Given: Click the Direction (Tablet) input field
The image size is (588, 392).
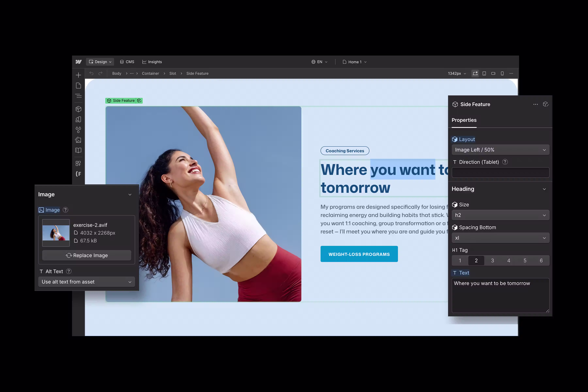Looking at the screenshot, I should pos(500,172).
